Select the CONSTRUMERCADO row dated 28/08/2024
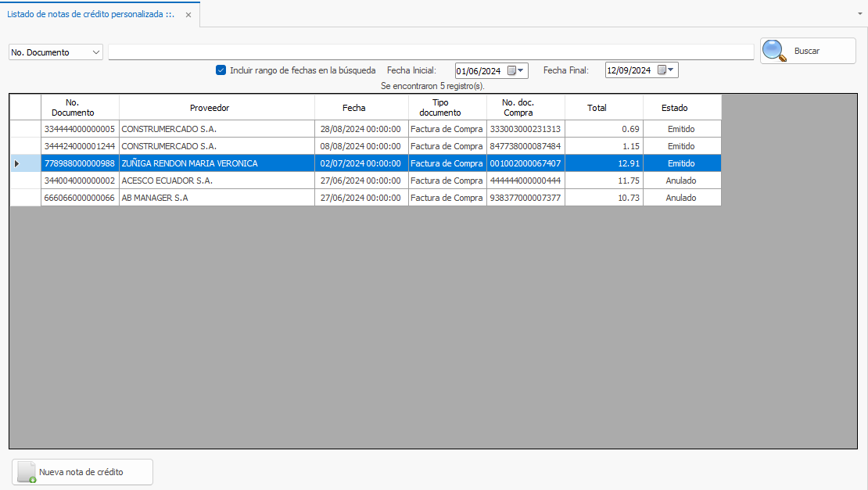The image size is (868, 490). [x=168, y=129]
